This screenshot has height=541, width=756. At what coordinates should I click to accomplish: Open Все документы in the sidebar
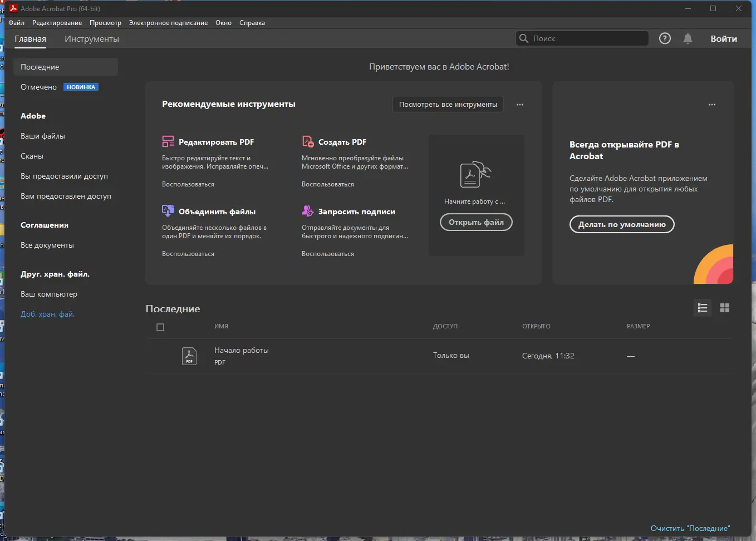tap(47, 245)
